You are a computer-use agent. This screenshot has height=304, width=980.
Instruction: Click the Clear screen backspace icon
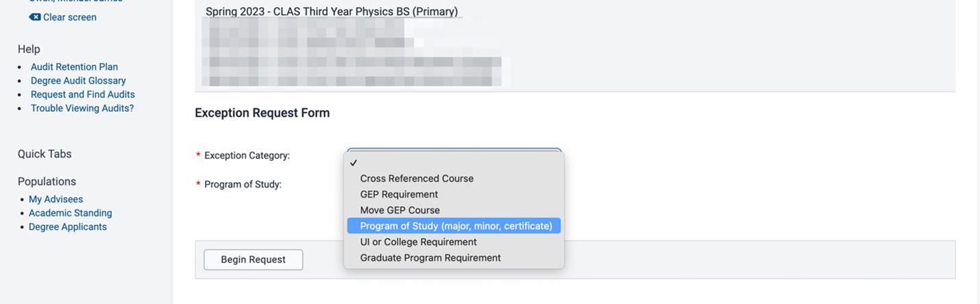34,17
